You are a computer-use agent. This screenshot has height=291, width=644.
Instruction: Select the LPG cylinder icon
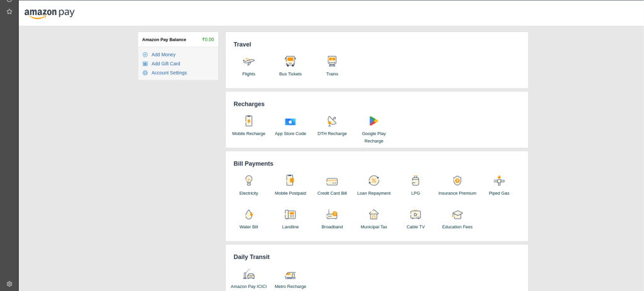pyautogui.click(x=415, y=180)
